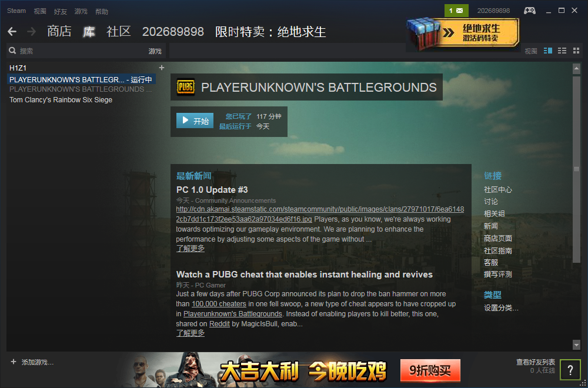Open account name 202689898 dropdown at top
This screenshot has height=388, width=588.
point(493,11)
